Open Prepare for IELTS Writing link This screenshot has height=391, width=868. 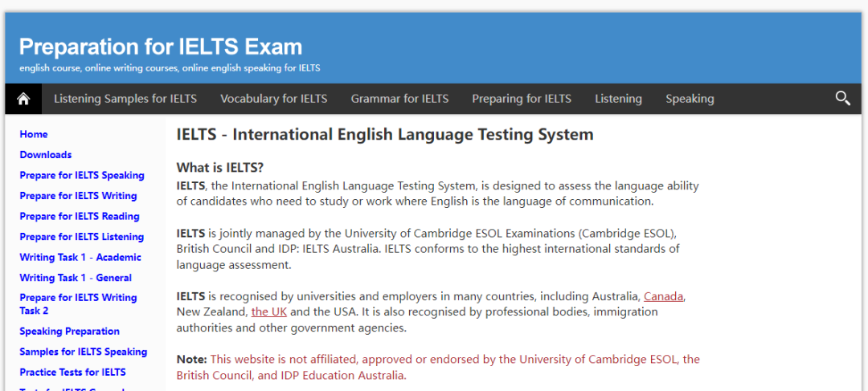click(78, 196)
